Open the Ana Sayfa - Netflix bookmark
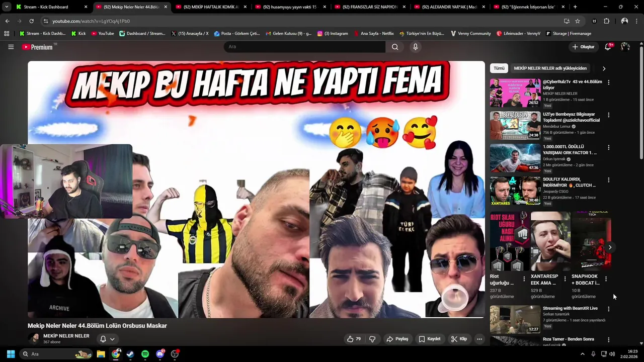644x362 pixels. (374, 34)
